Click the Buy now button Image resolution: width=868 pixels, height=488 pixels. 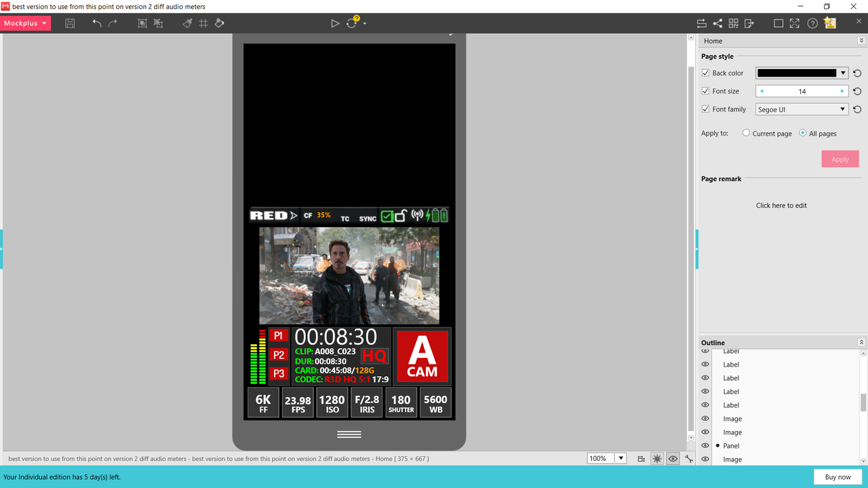point(837,476)
